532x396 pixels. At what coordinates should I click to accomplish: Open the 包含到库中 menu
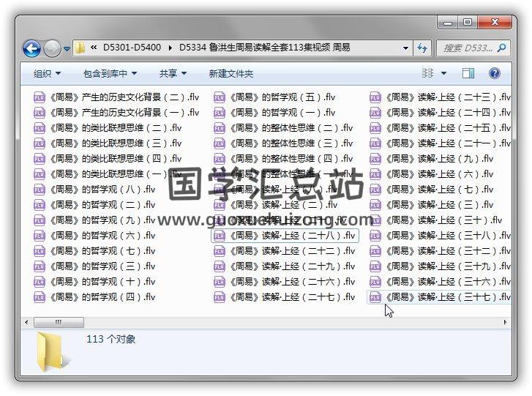tap(110, 73)
